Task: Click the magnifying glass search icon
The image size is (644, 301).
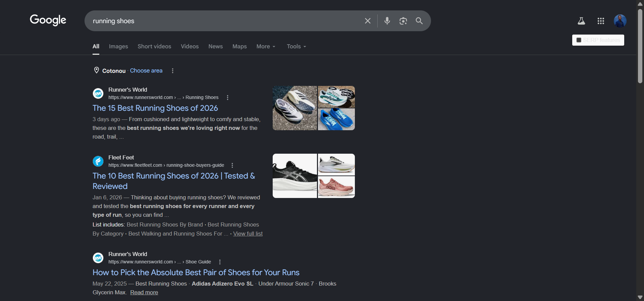Action: 419,21
